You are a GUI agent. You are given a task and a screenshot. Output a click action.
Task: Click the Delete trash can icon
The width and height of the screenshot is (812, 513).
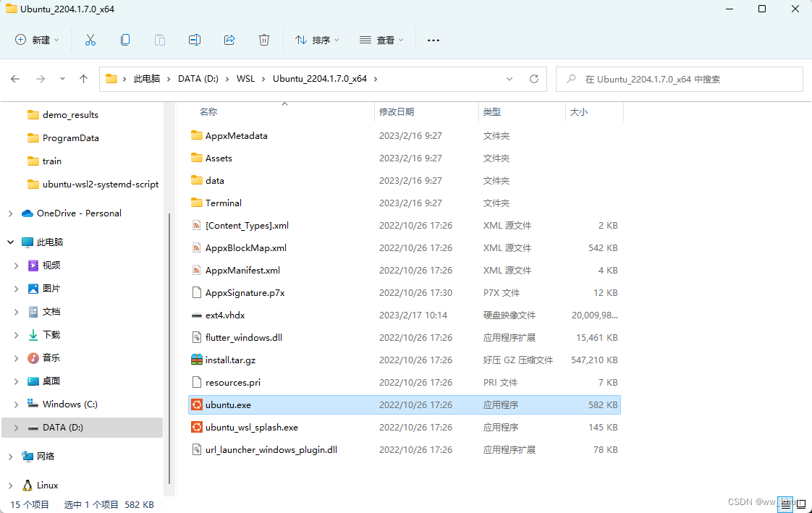click(264, 40)
